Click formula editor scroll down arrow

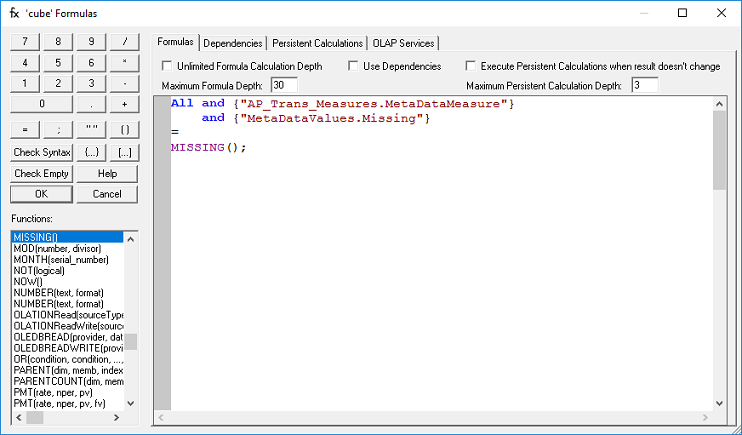720,404
